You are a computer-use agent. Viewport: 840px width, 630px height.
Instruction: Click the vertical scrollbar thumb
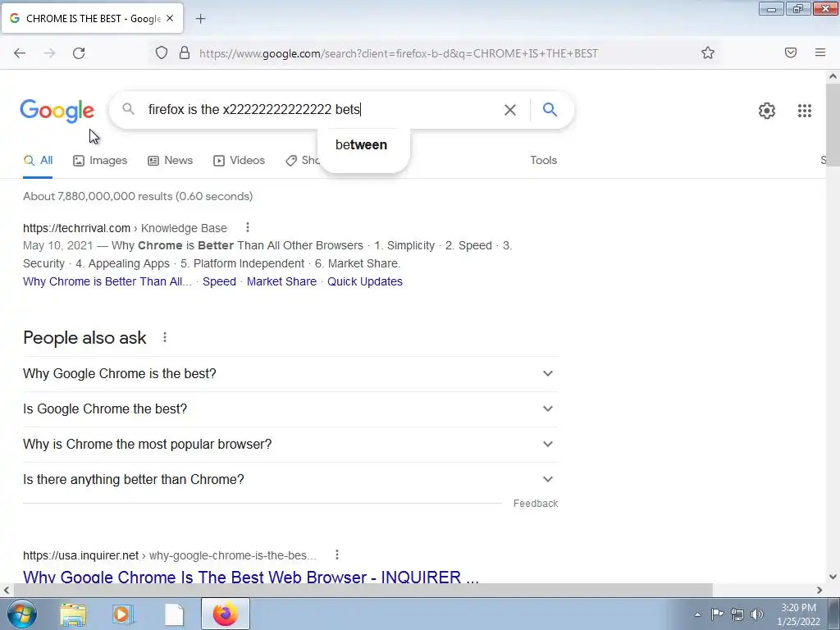(833, 125)
